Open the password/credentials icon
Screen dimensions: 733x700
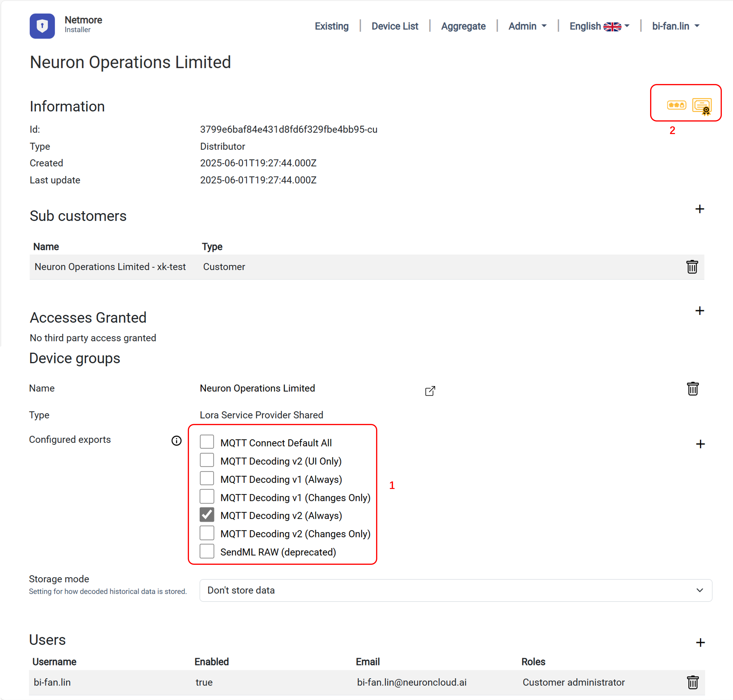pos(676,105)
